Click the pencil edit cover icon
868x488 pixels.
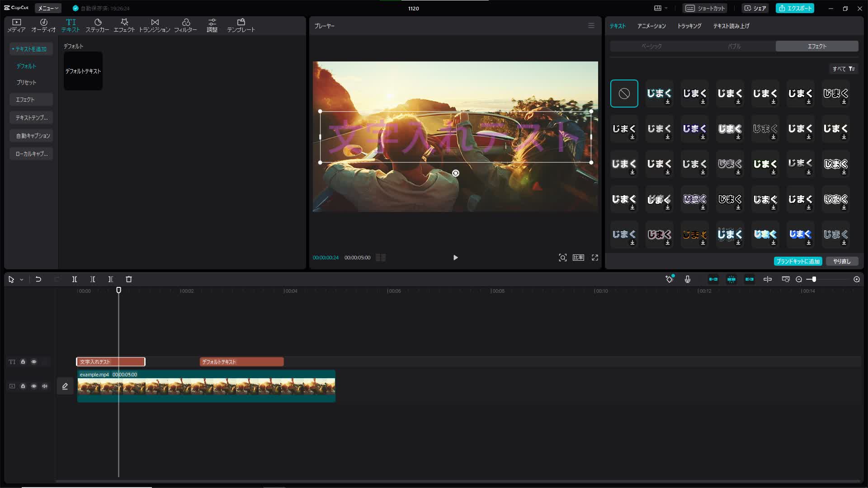65,386
